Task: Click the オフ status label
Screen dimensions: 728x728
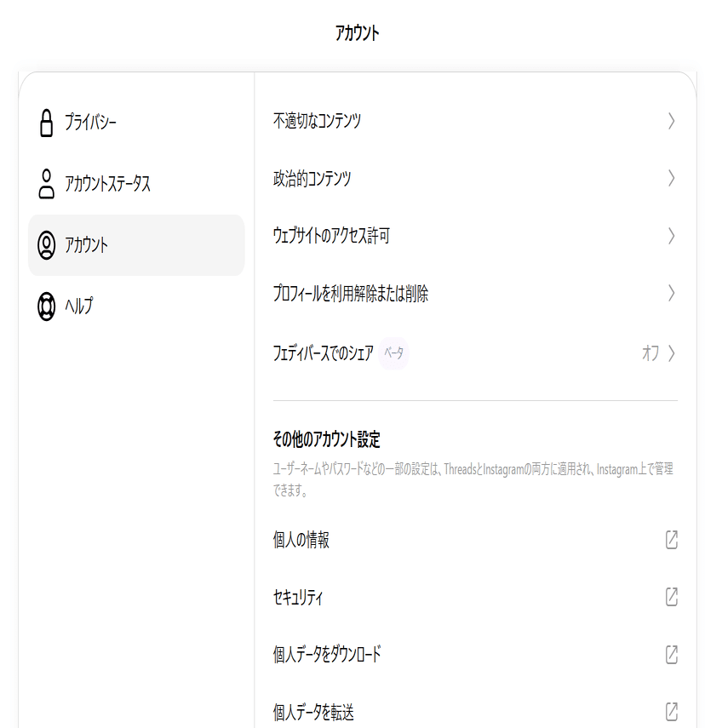Action: pos(651,353)
